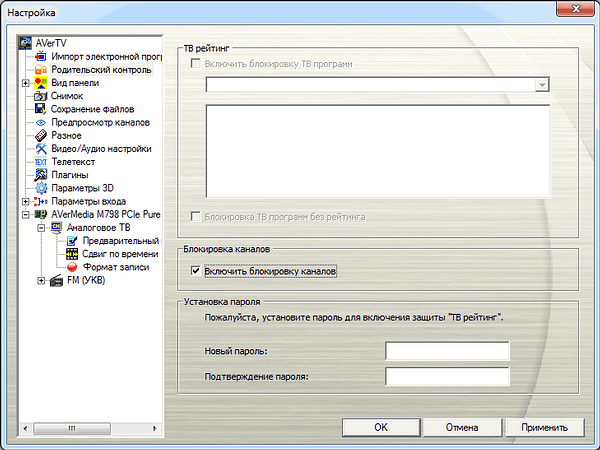Select Родительский контроль in the tree
600x450 pixels.
pyautogui.click(x=101, y=70)
